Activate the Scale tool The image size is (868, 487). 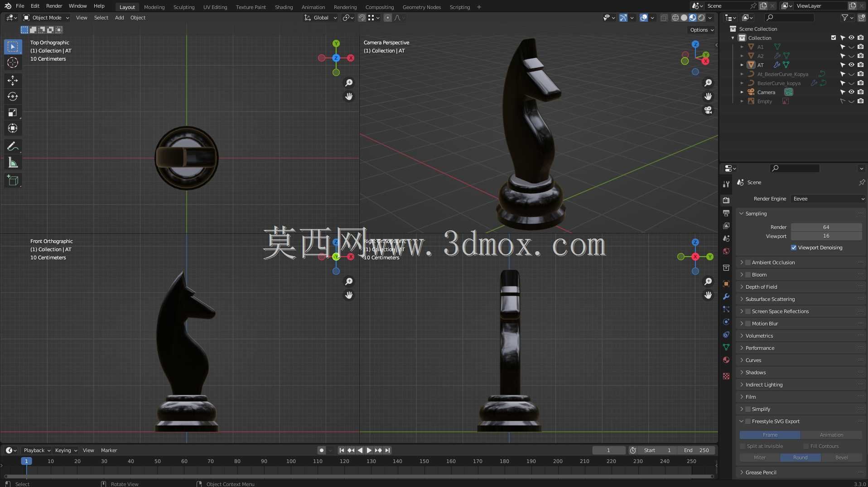(x=13, y=112)
